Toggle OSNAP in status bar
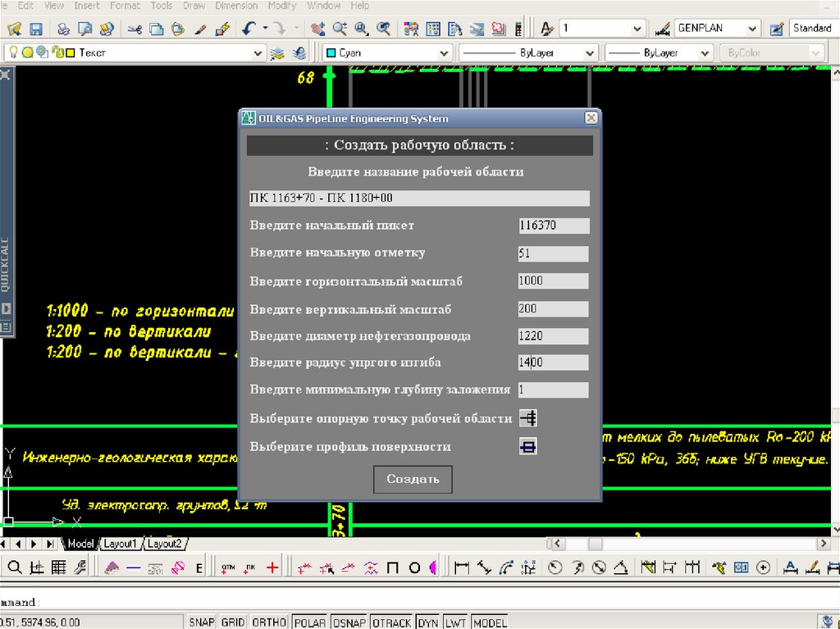Viewport: 840px width, 629px height. (x=349, y=622)
